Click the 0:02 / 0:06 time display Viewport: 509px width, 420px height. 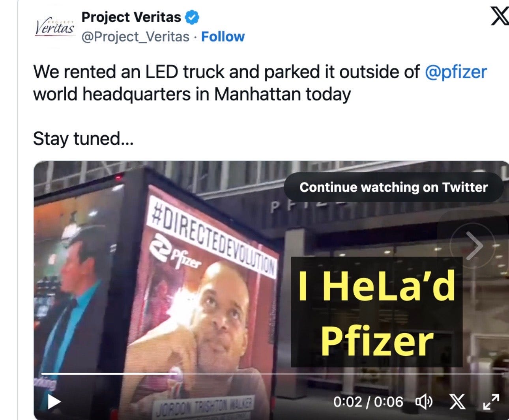(x=368, y=402)
